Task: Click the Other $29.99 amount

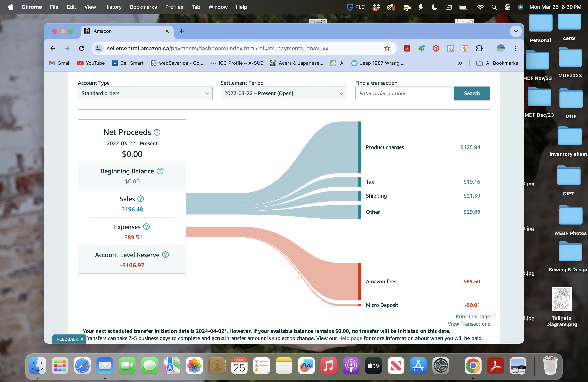Action: click(472, 212)
